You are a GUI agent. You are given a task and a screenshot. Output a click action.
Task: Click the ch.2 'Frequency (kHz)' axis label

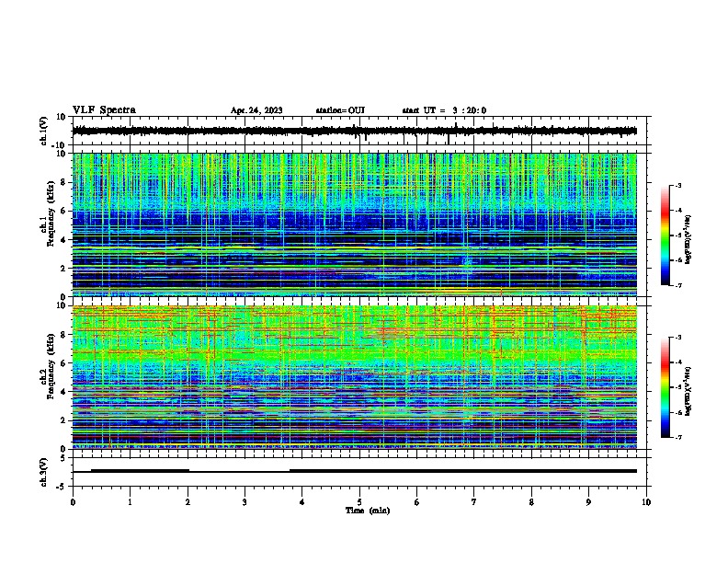click(51, 366)
